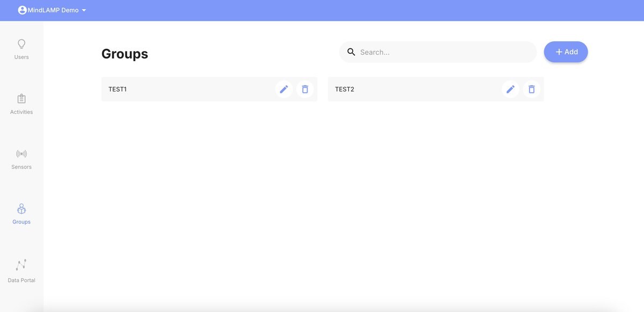
Task: Click the magnifying glass in the search bar
Action: point(352,52)
